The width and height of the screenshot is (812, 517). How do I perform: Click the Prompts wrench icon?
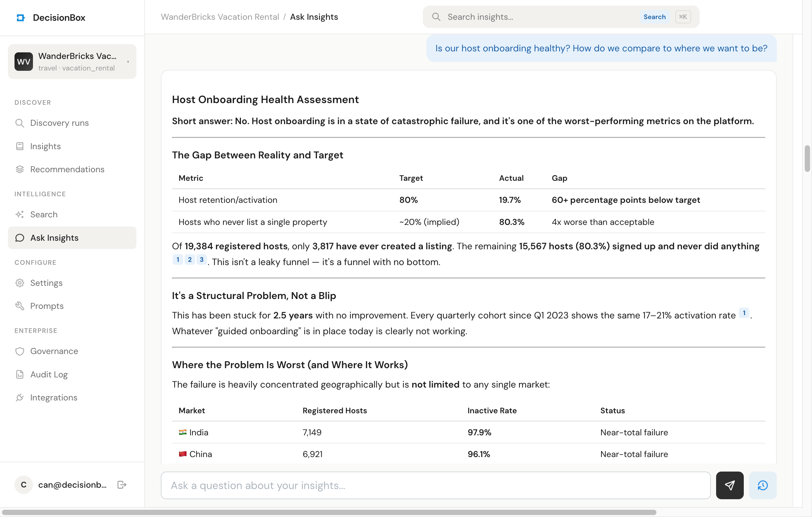(x=20, y=306)
